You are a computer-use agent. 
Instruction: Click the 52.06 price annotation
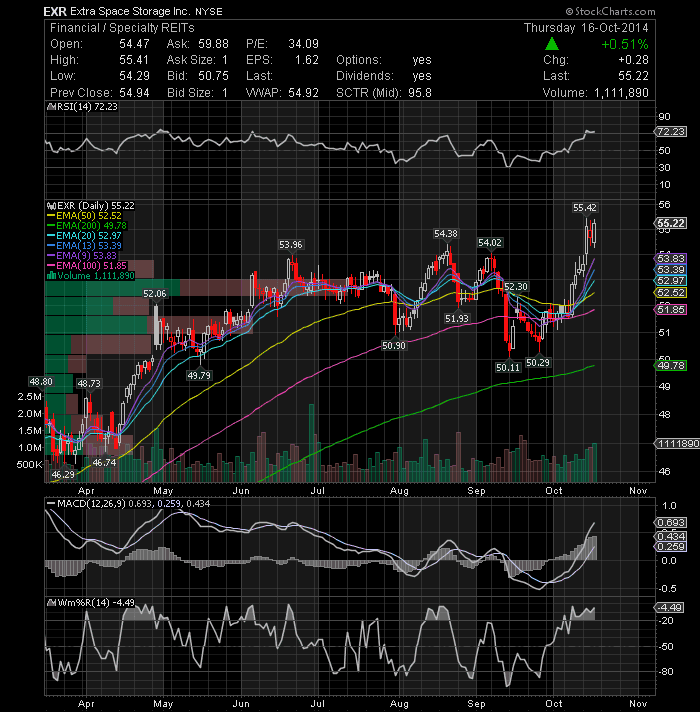[x=155, y=294]
